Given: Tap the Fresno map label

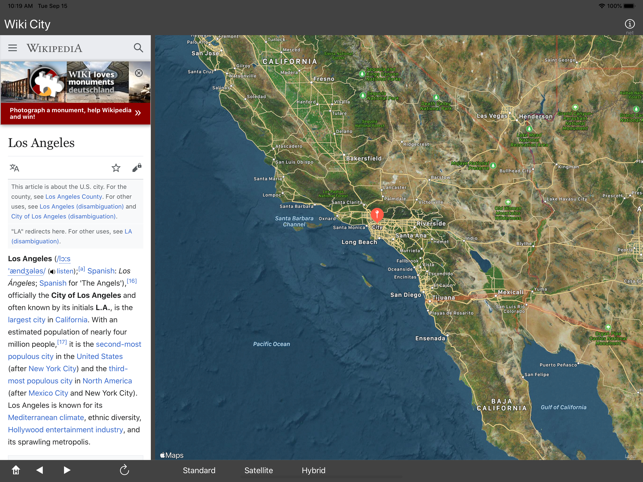Looking at the screenshot, I should [324, 79].
